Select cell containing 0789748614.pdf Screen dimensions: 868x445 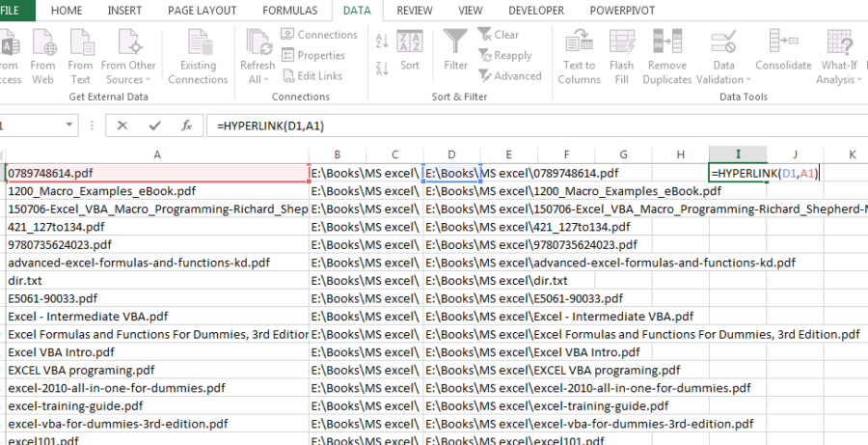coord(157,173)
